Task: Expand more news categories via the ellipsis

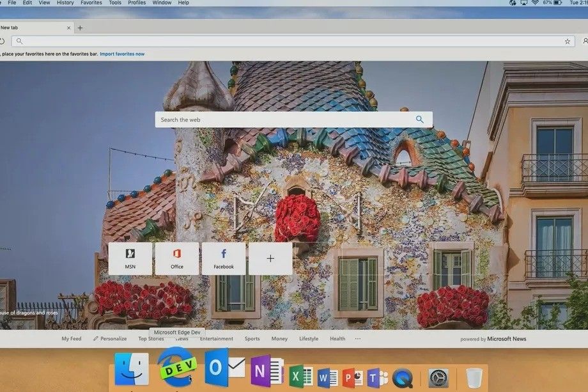Action: pyautogui.click(x=357, y=339)
